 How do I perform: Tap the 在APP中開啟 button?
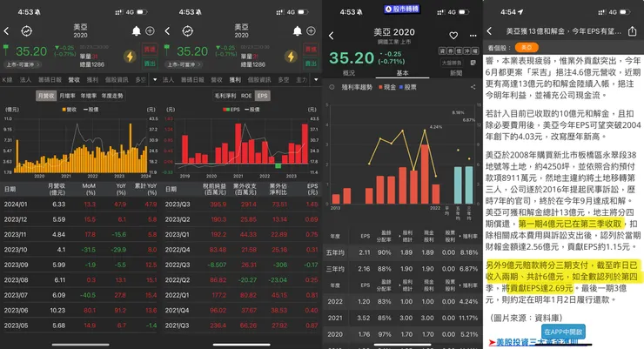pyautogui.click(x=563, y=332)
